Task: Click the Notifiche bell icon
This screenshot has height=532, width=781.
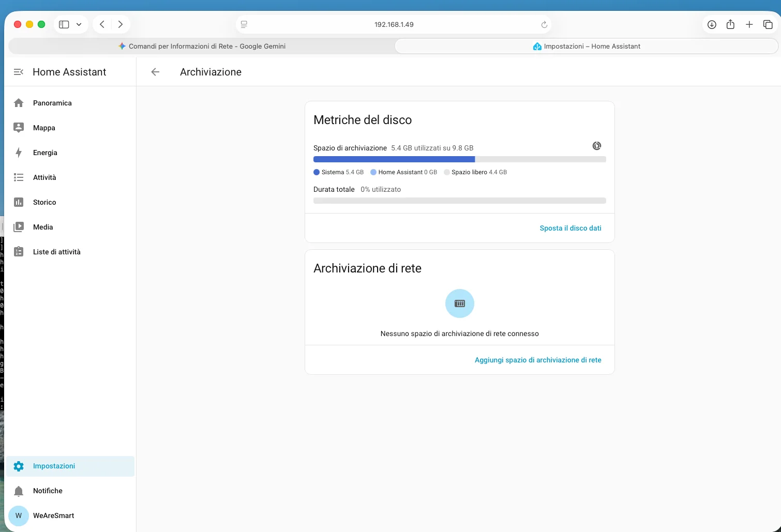Action: click(19, 491)
